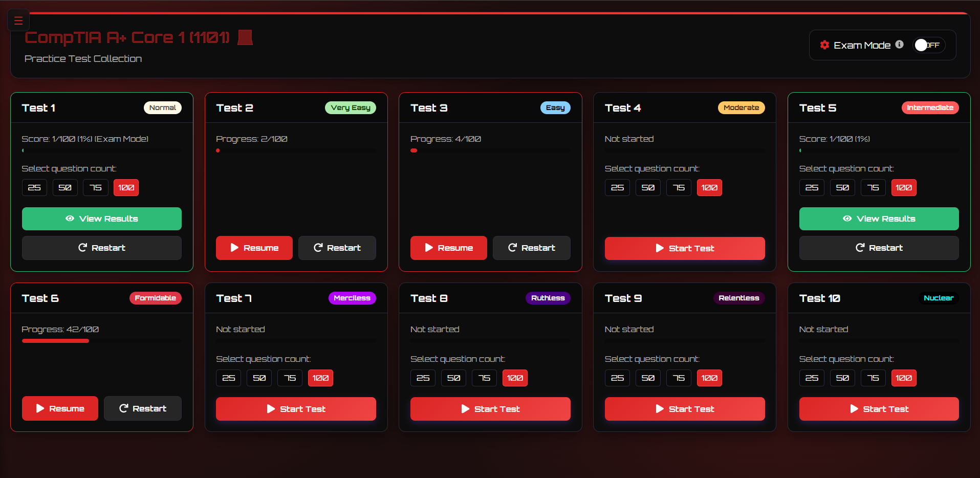Image resolution: width=980 pixels, height=478 pixels.
Task: Click the Formidable badge on Test 6
Action: tap(156, 298)
